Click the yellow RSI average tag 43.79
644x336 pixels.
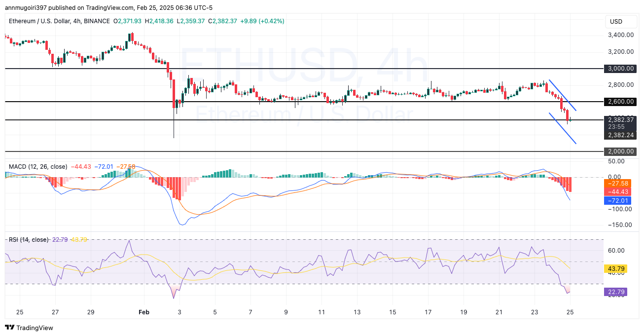pyautogui.click(x=615, y=269)
